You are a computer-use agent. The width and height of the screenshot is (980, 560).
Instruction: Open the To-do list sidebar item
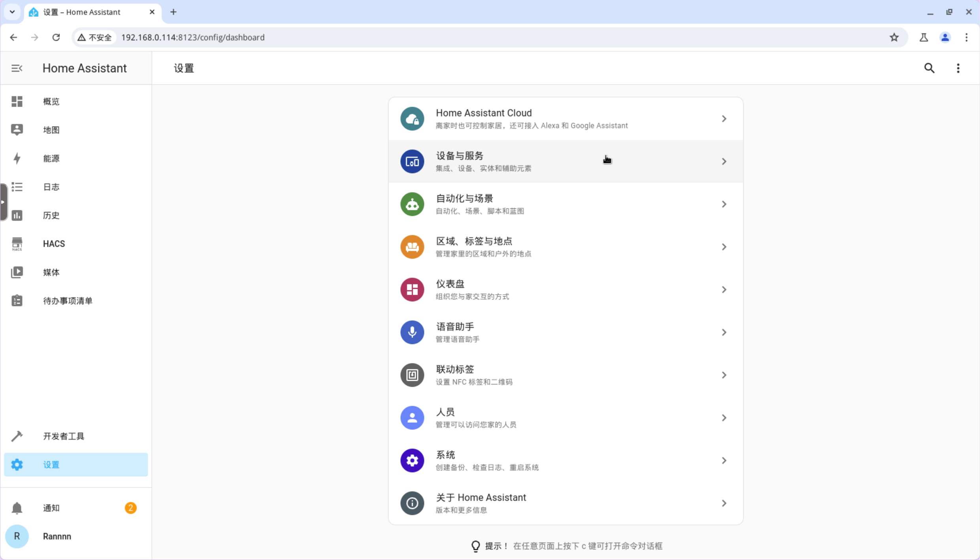coord(68,301)
